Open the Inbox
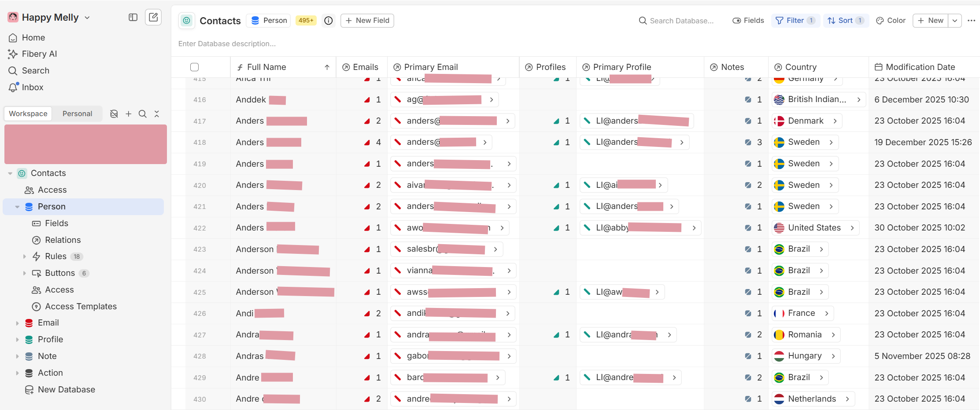 [33, 87]
